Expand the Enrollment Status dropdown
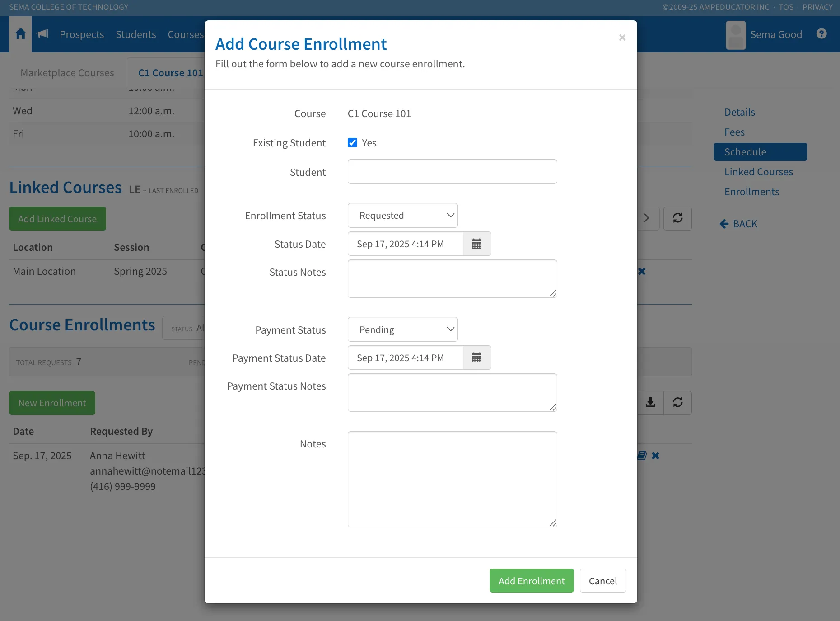 [403, 216]
